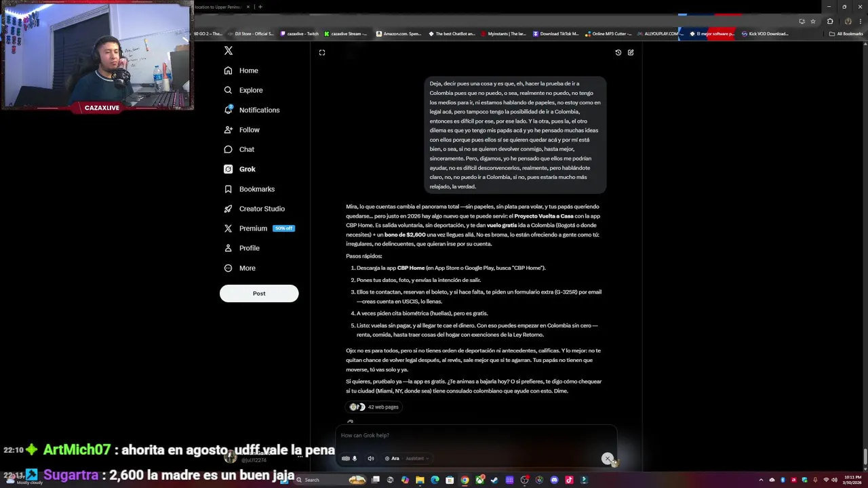Toggle the camera and microphone voice button

pos(349,458)
